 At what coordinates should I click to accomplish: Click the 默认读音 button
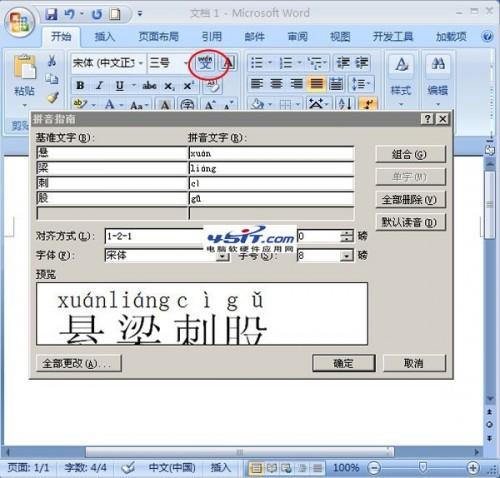(410, 222)
